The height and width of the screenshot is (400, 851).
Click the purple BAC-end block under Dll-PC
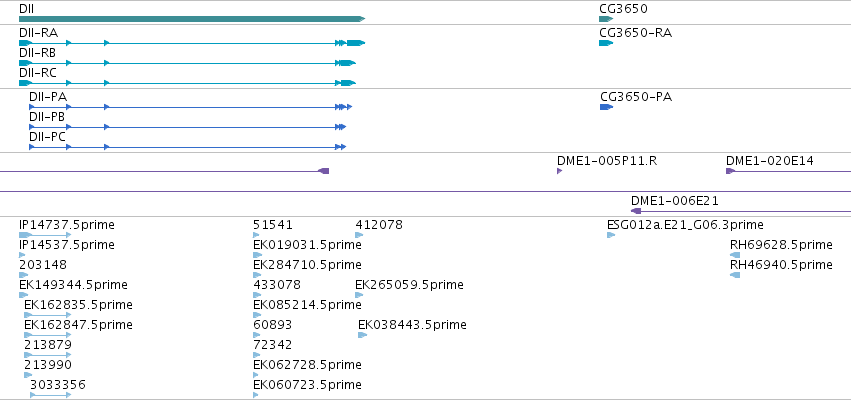pyautogui.click(x=323, y=171)
